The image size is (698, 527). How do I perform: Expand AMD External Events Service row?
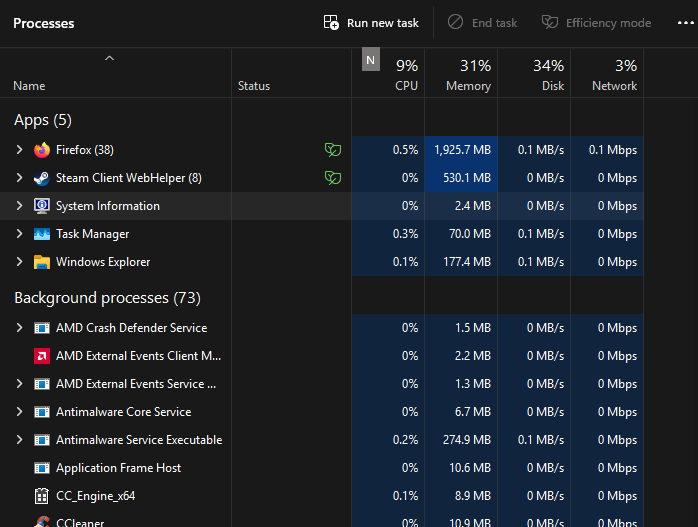pos(19,384)
